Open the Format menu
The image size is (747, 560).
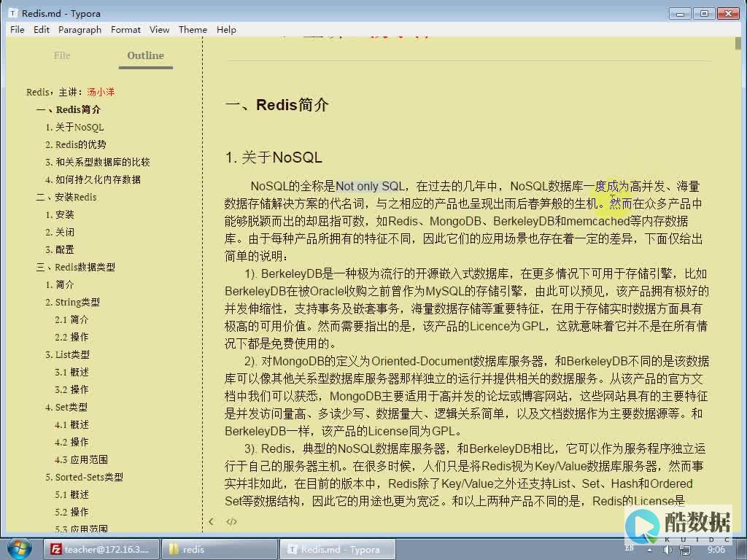[125, 29]
